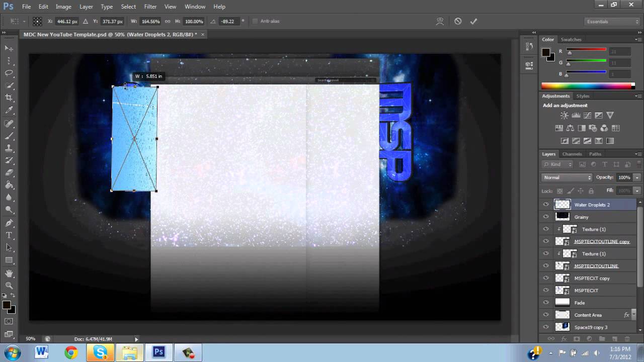Add a Color Balance adjustment
Viewport: 644px width, 362px height.
[570, 128]
